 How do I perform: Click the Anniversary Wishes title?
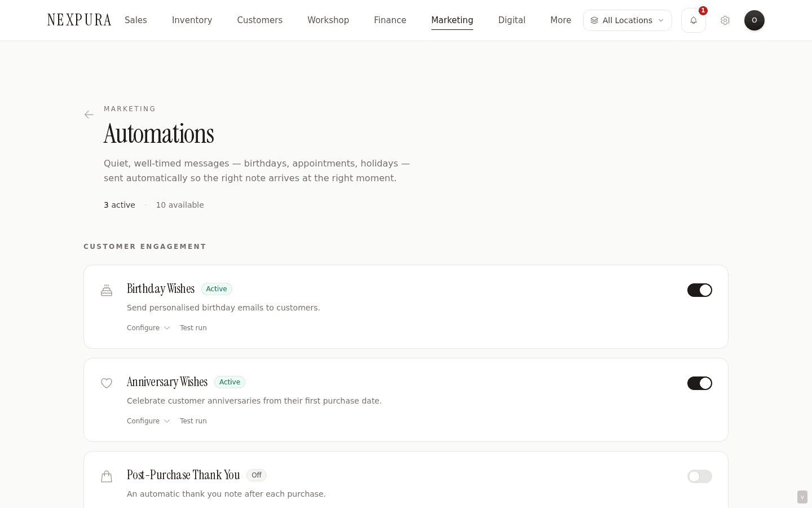tap(167, 382)
